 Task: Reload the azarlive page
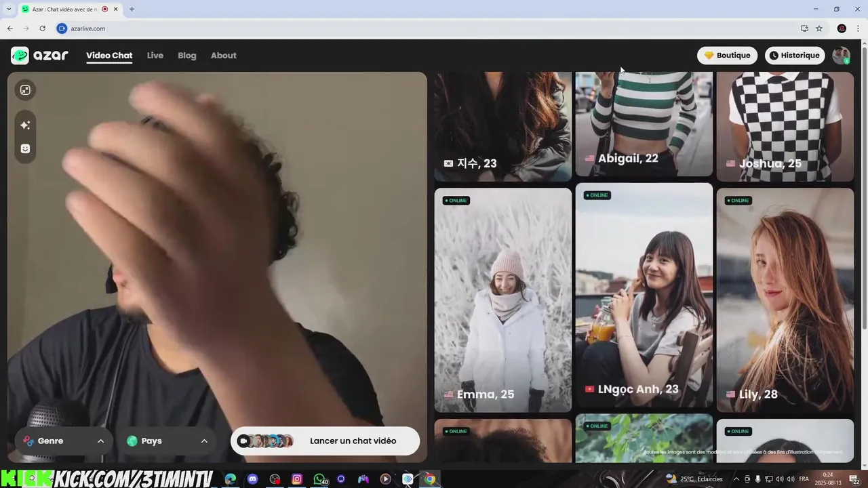point(42,28)
